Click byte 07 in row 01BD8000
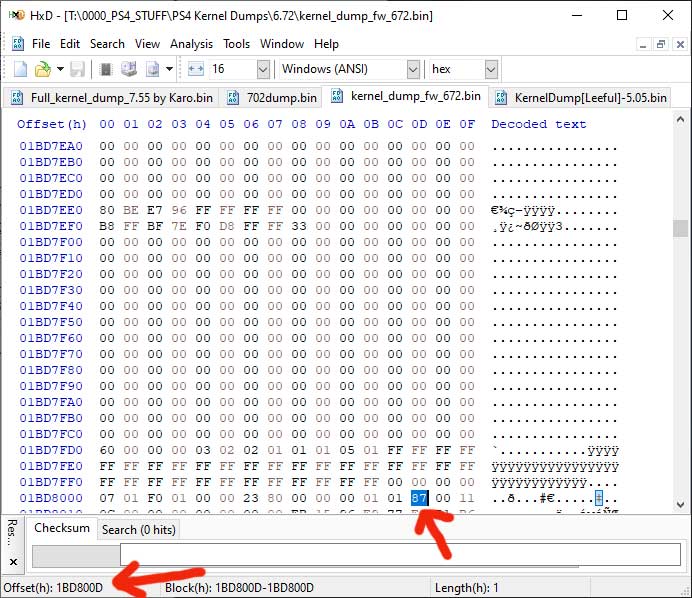 [107, 498]
